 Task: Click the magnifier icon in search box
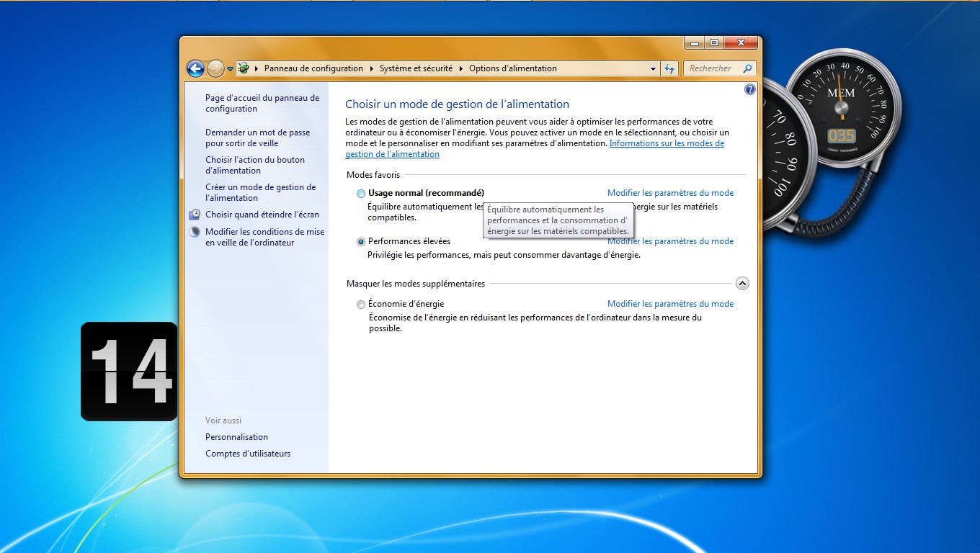(747, 68)
